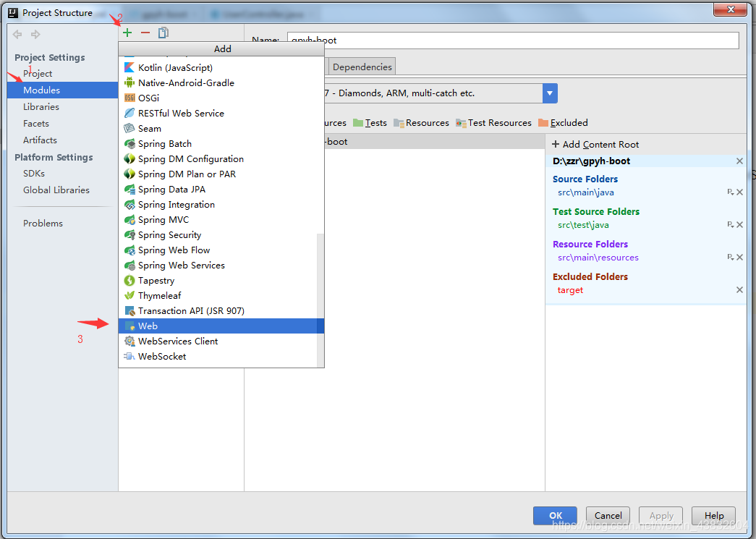This screenshot has width=756, height=539.
Task: Click the green plus Add button
Action: 127,33
